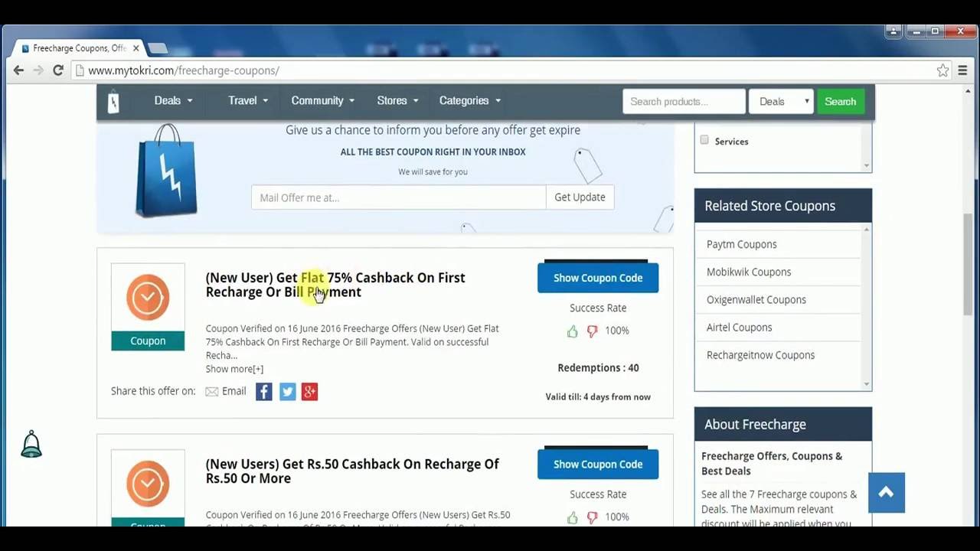Share first offer on Facebook
980x551 pixels.
[263, 392]
